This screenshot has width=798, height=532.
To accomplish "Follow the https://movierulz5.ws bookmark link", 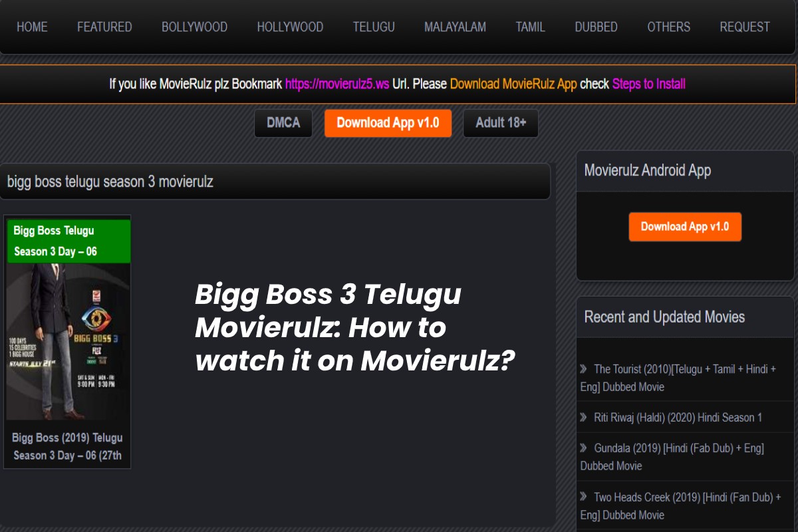I will (337, 84).
